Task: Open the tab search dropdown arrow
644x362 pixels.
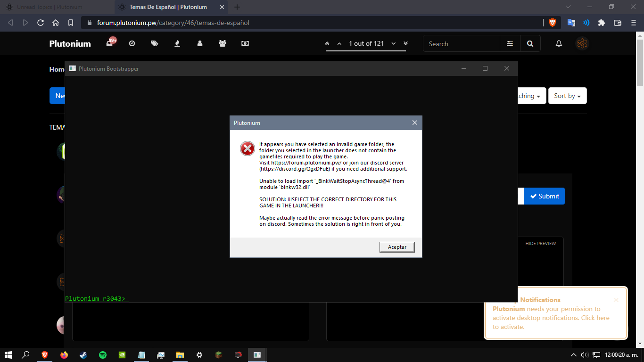Action: [x=568, y=7]
